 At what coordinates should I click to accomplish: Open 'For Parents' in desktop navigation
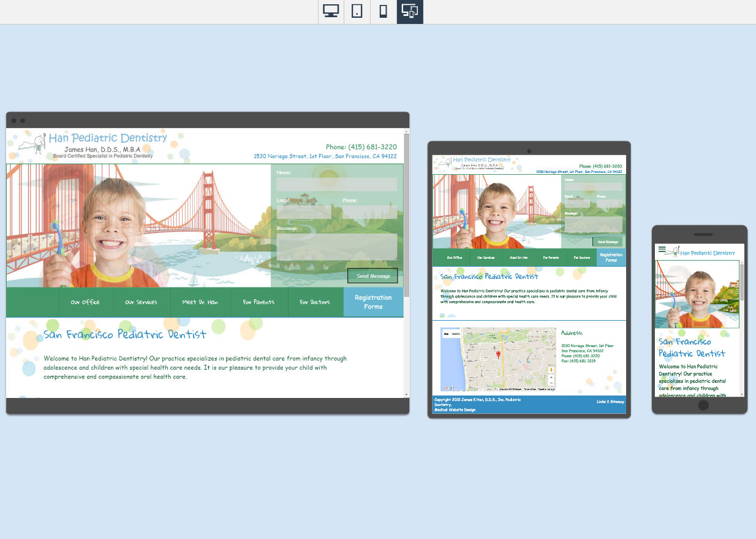point(259,302)
